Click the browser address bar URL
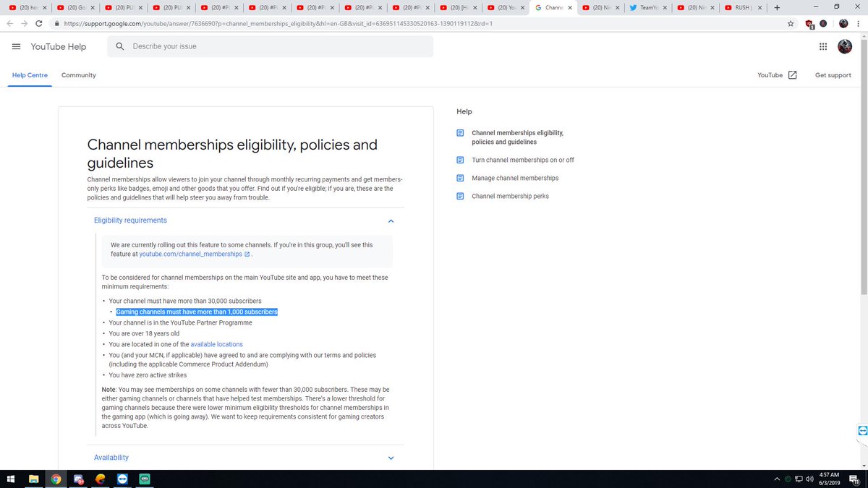 tap(278, 23)
